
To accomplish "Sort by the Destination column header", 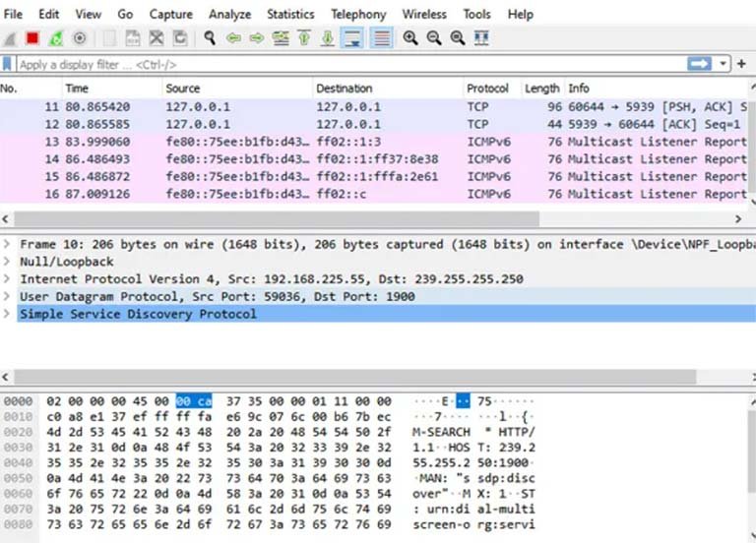I will [388, 89].
